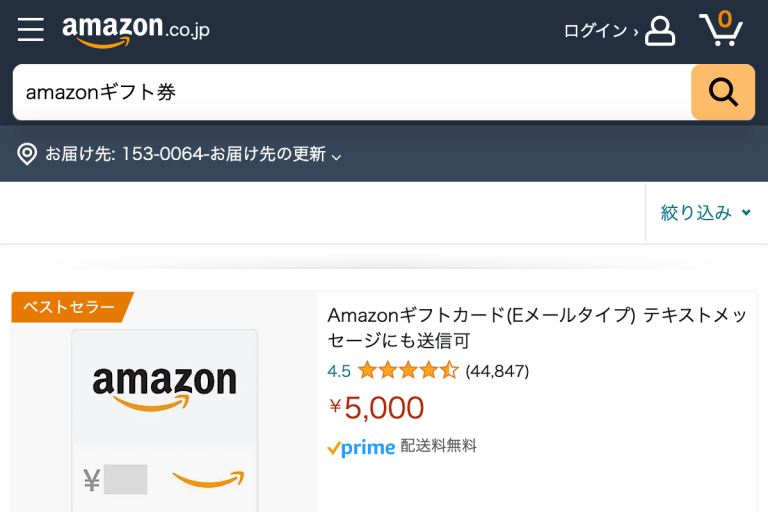Open the 絞り込み filter dropdown
The width and height of the screenshot is (768, 512).
pos(706,212)
